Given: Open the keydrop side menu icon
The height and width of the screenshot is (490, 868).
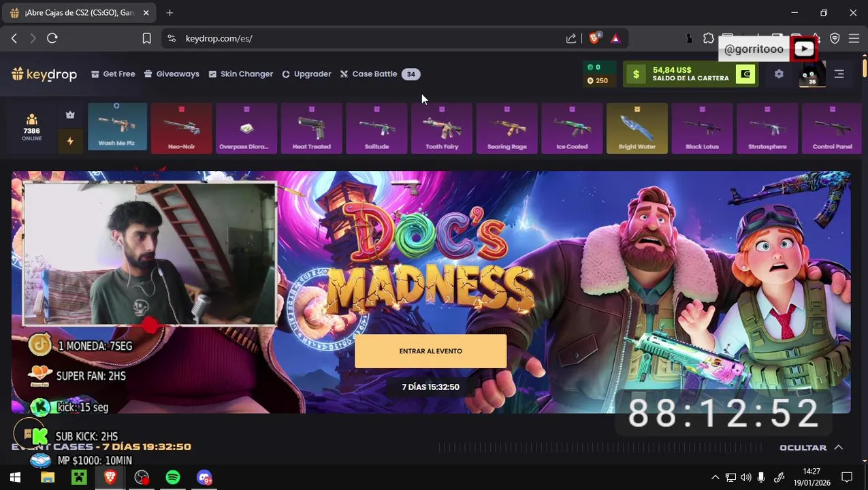Looking at the screenshot, I should point(839,74).
